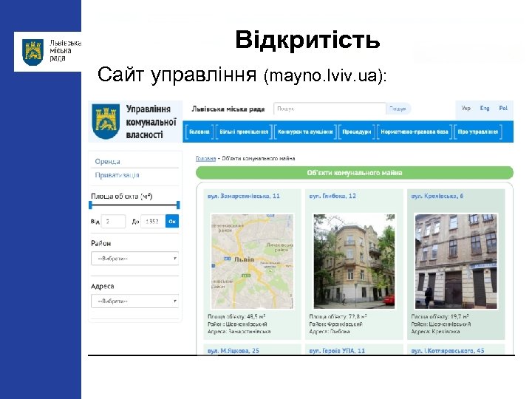Switch language to Pol

pyautogui.click(x=503, y=108)
